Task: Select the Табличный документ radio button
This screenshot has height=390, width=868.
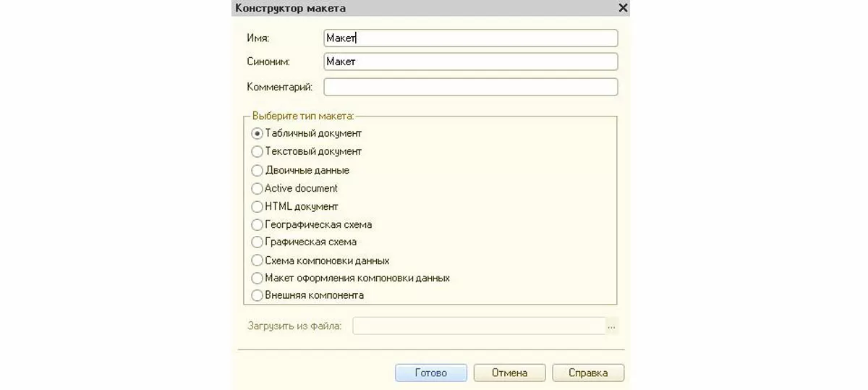Action: tap(257, 134)
